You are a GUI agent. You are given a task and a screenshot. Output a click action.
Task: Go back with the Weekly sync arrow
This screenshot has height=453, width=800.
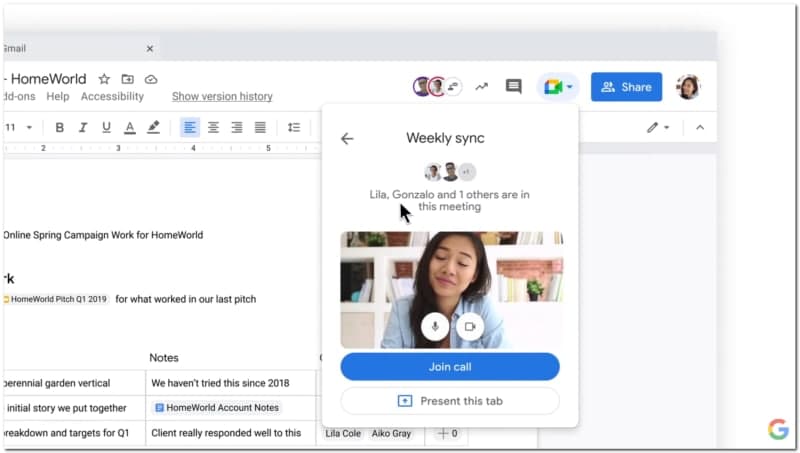347,139
